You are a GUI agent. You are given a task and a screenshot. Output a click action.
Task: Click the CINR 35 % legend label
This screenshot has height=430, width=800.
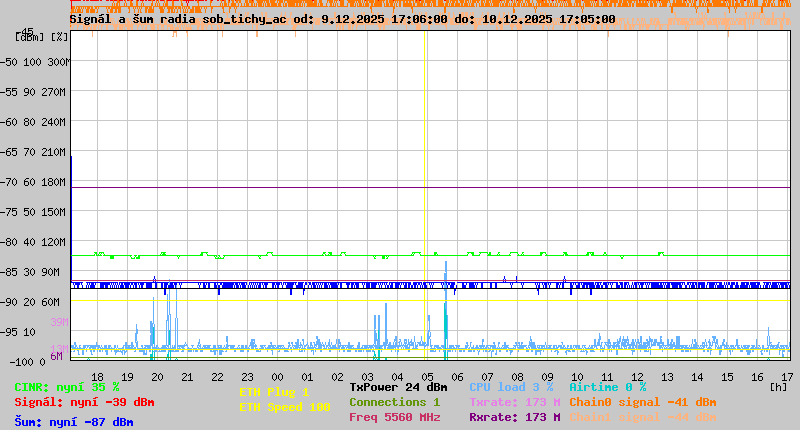67,387
